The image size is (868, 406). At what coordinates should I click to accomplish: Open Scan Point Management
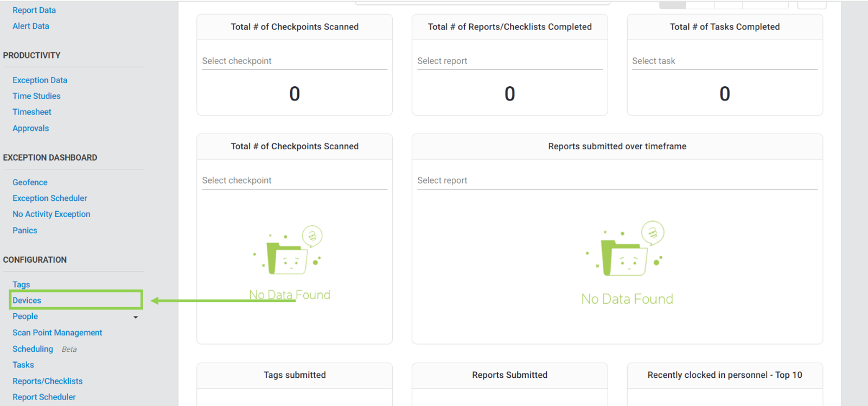click(58, 333)
